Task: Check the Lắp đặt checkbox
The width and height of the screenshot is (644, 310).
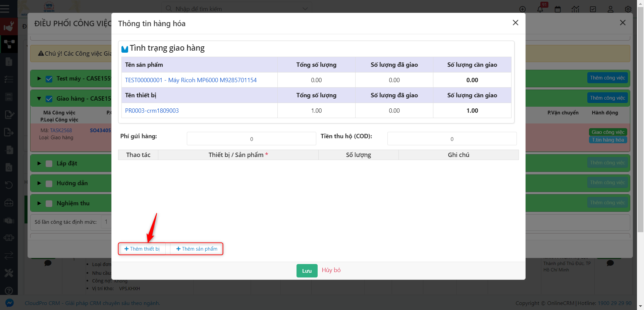Action: coord(49,164)
